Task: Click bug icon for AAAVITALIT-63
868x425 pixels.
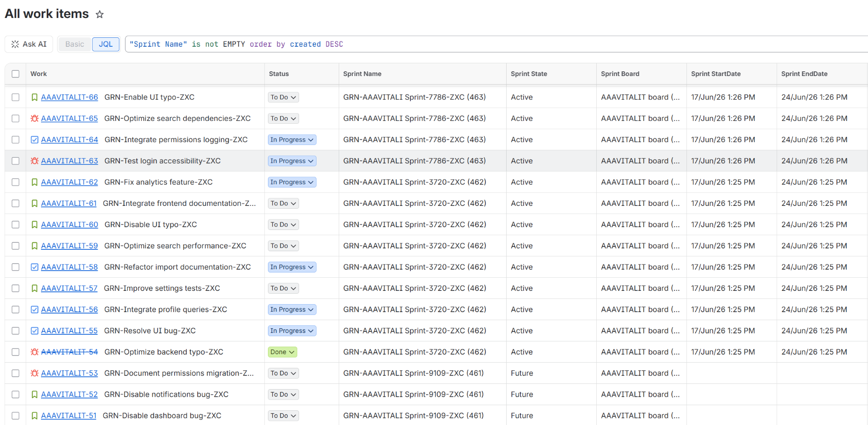Action: [x=34, y=161]
